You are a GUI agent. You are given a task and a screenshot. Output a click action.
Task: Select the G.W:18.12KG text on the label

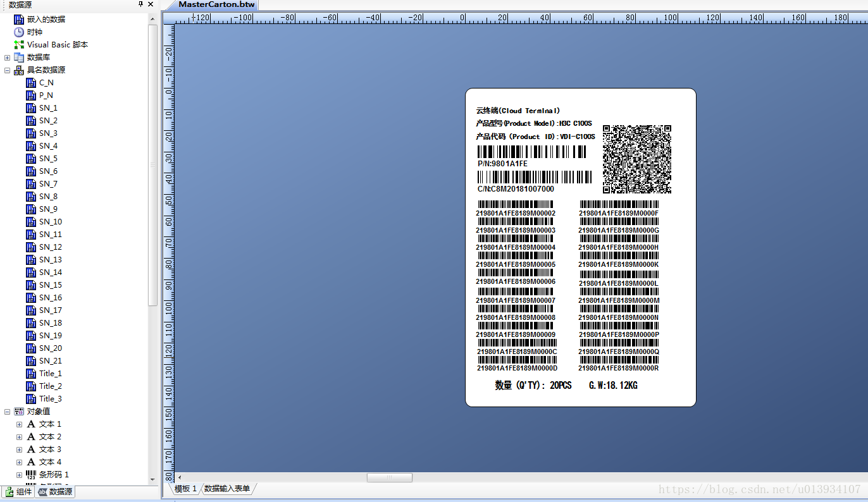point(613,385)
